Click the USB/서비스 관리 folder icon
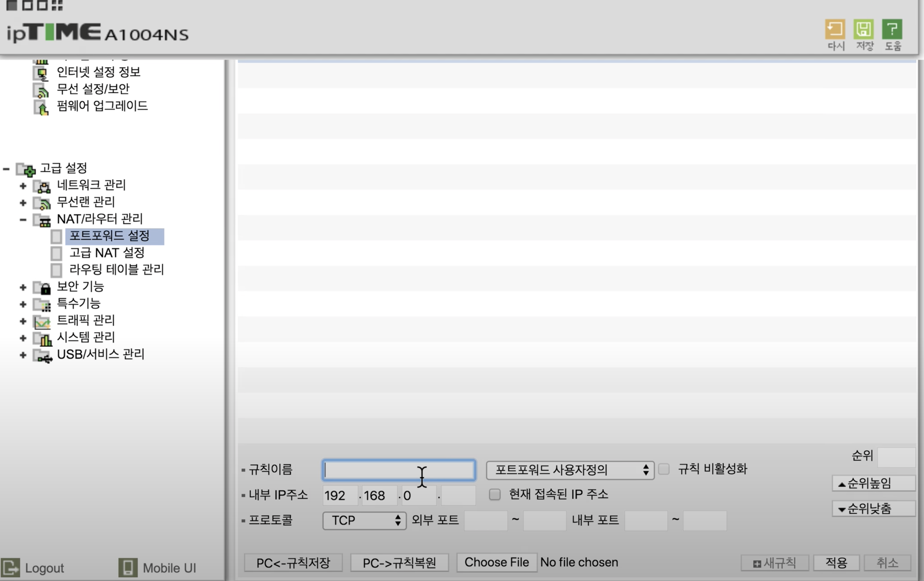The height and width of the screenshot is (581, 924). click(42, 355)
